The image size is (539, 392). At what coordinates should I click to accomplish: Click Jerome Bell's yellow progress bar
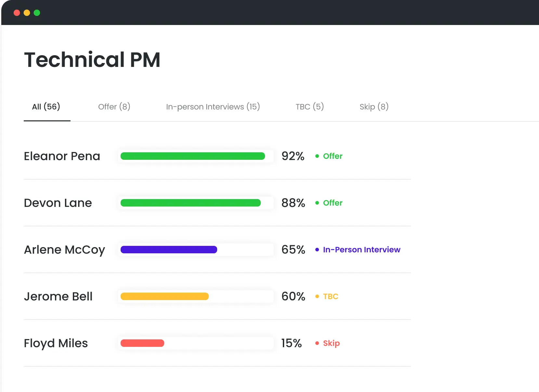pos(164,297)
